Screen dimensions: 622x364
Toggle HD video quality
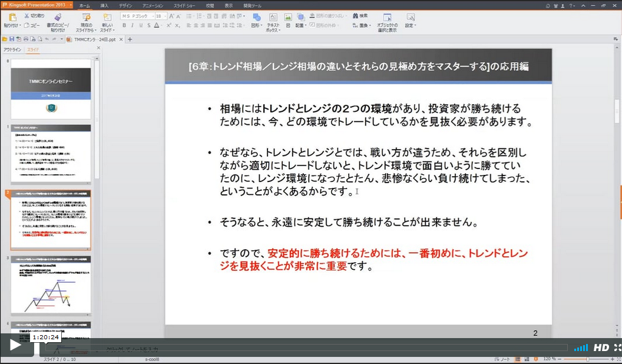pyautogui.click(x=601, y=348)
